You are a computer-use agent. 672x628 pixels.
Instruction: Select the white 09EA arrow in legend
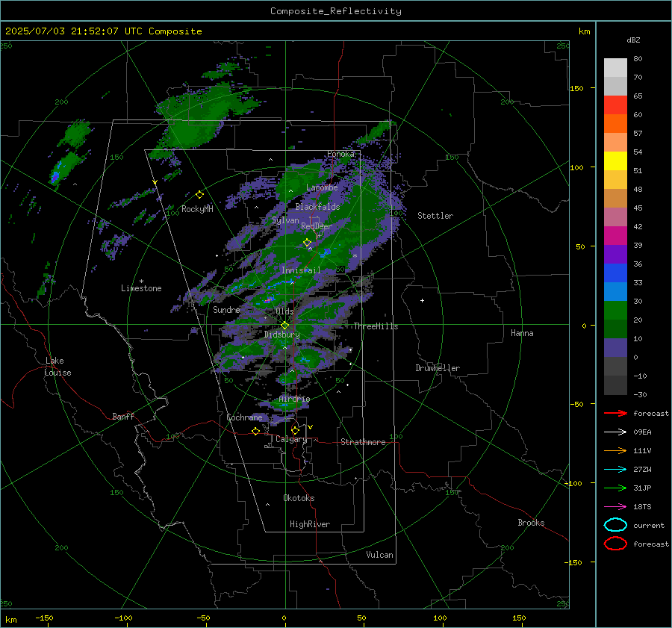point(615,432)
